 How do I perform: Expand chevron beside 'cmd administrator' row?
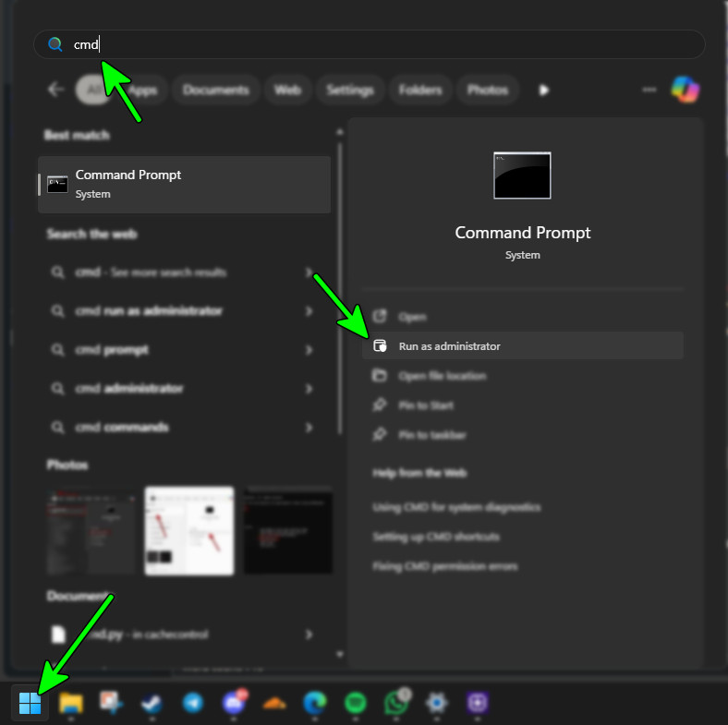coord(309,389)
